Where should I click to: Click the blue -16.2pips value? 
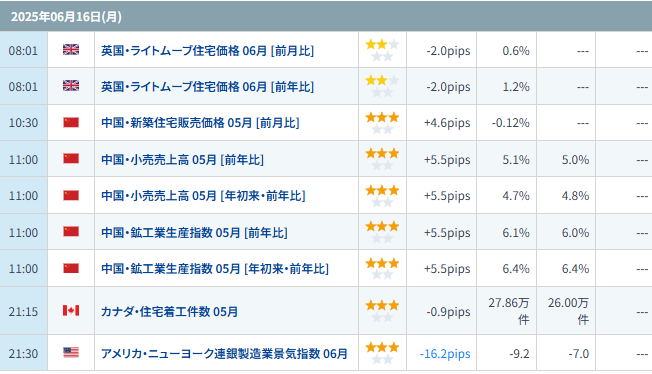pyautogui.click(x=445, y=354)
